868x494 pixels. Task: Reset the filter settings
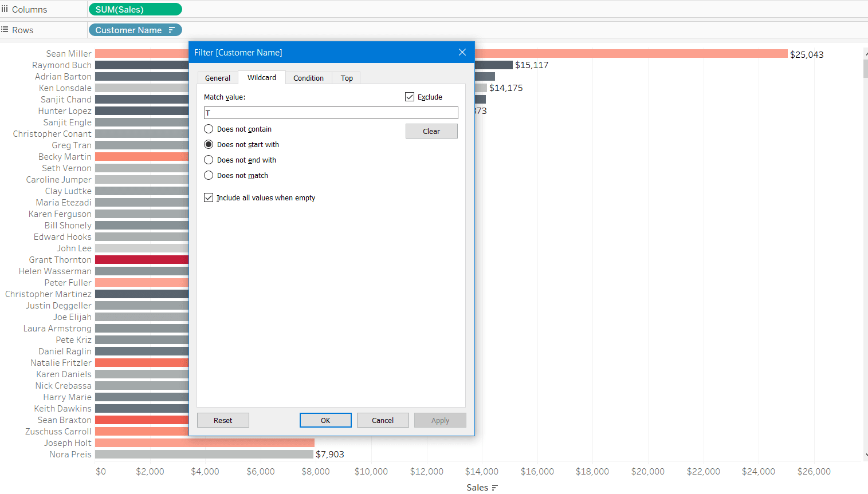click(x=223, y=421)
